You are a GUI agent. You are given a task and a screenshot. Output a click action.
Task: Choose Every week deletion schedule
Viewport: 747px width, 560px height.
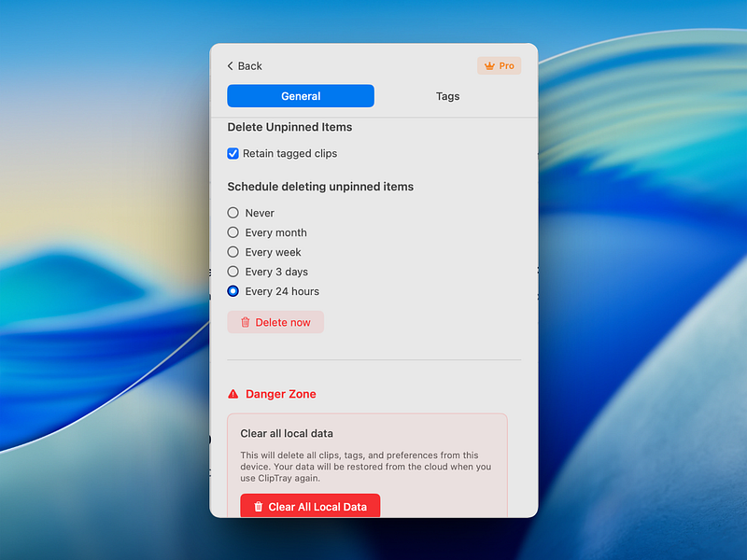point(233,252)
